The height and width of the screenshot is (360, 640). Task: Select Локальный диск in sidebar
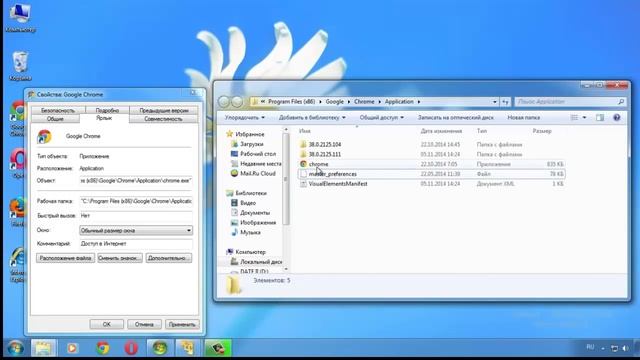tap(261, 262)
